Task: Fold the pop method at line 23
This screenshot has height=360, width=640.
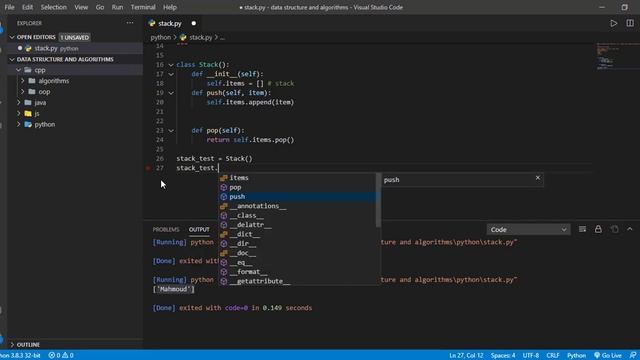Action: tap(171, 130)
